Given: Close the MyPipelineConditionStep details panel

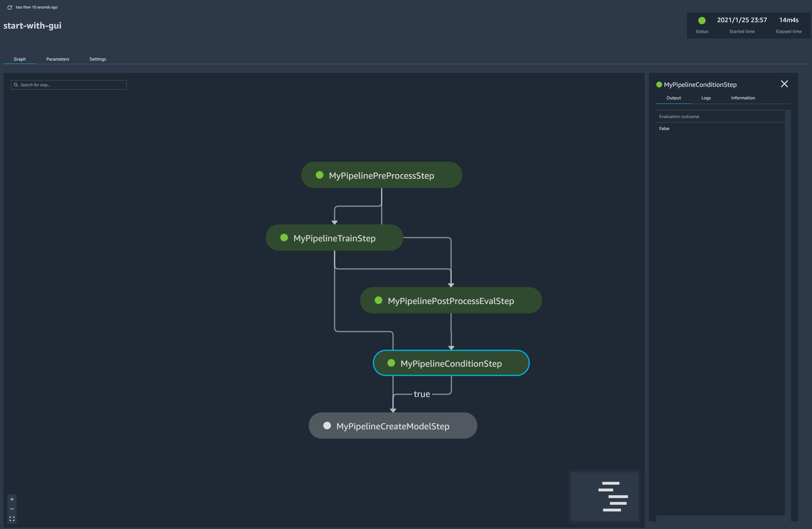Looking at the screenshot, I should (784, 84).
